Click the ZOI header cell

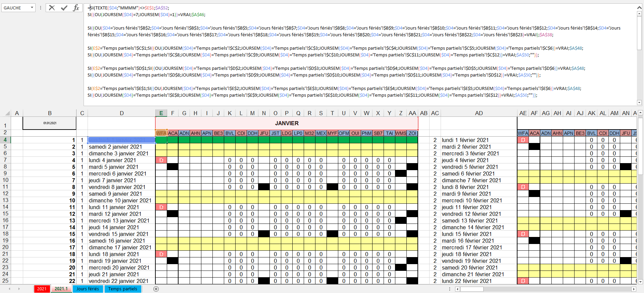pyautogui.click(x=412, y=133)
